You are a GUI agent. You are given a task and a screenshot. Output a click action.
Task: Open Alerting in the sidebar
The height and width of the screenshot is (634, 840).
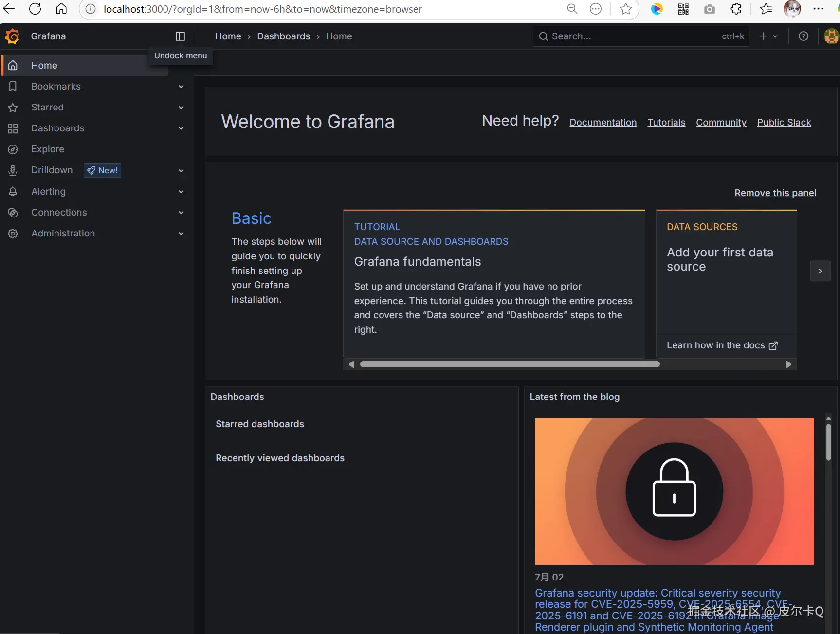tap(49, 191)
